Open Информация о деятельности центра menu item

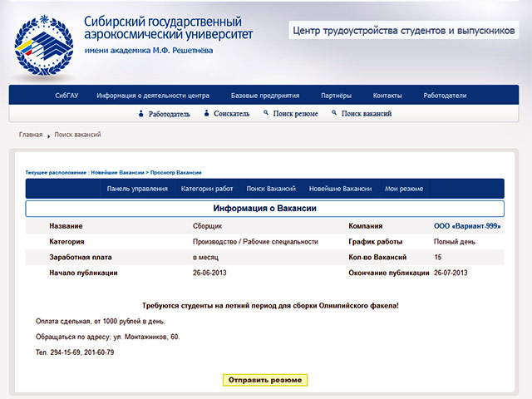153,96
